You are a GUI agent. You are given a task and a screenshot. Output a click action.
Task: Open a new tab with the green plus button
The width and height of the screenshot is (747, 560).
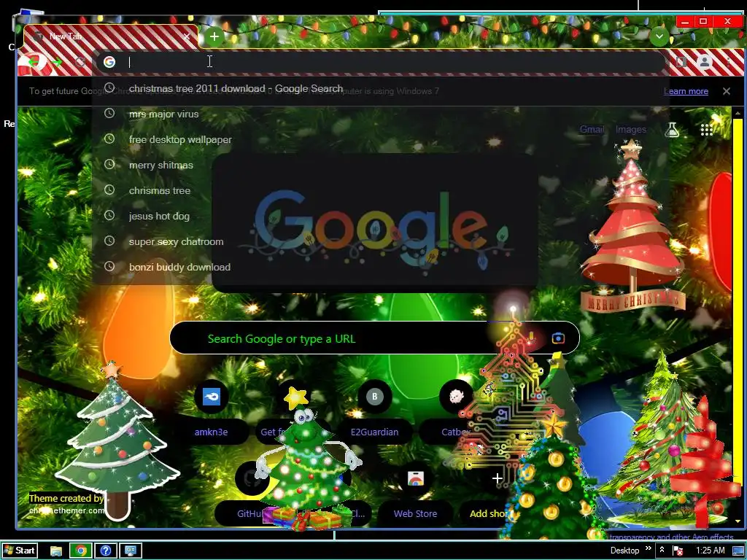(214, 36)
